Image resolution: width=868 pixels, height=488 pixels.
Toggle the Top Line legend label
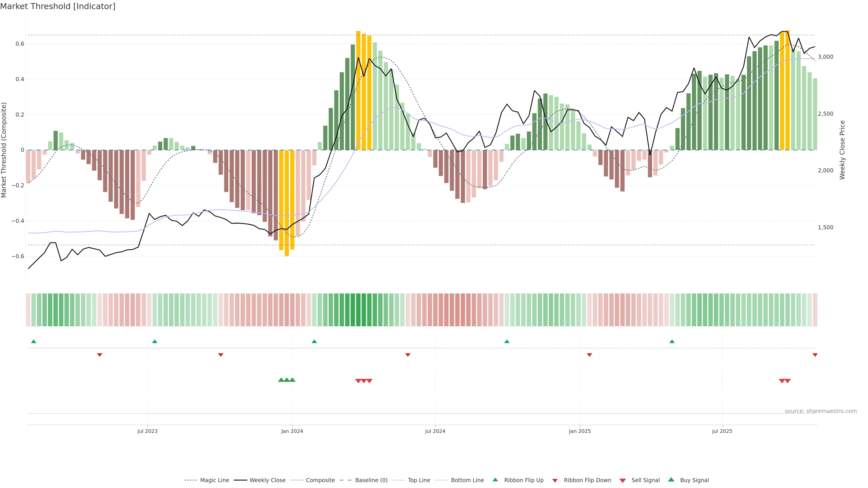[x=419, y=480]
